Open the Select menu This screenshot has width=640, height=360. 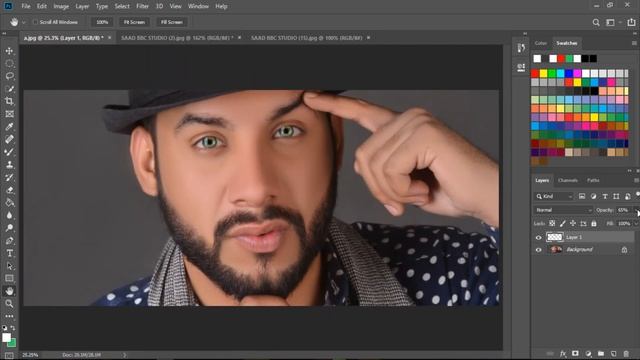(x=122, y=6)
